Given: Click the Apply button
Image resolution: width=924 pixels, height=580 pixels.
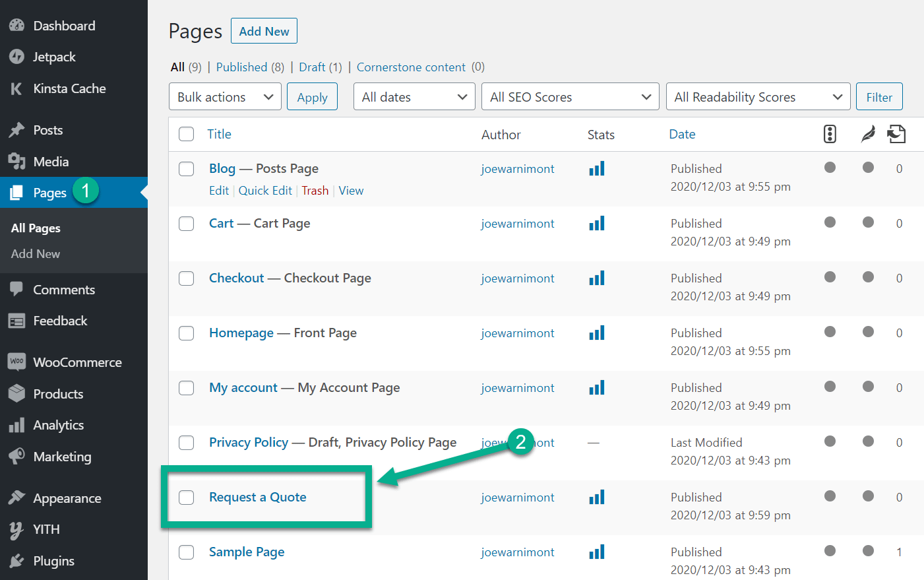Looking at the screenshot, I should click(312, 96).
